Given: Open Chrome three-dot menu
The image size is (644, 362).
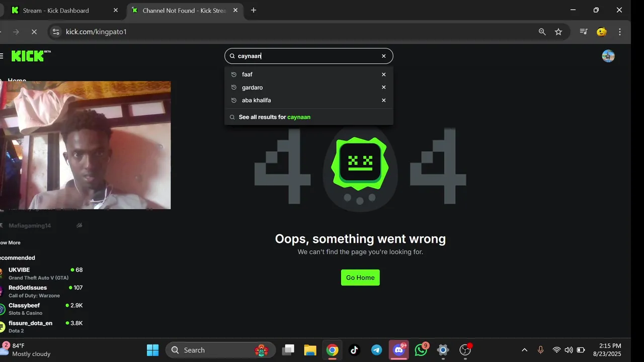Looking at the screenshot, I should (620, 32).
